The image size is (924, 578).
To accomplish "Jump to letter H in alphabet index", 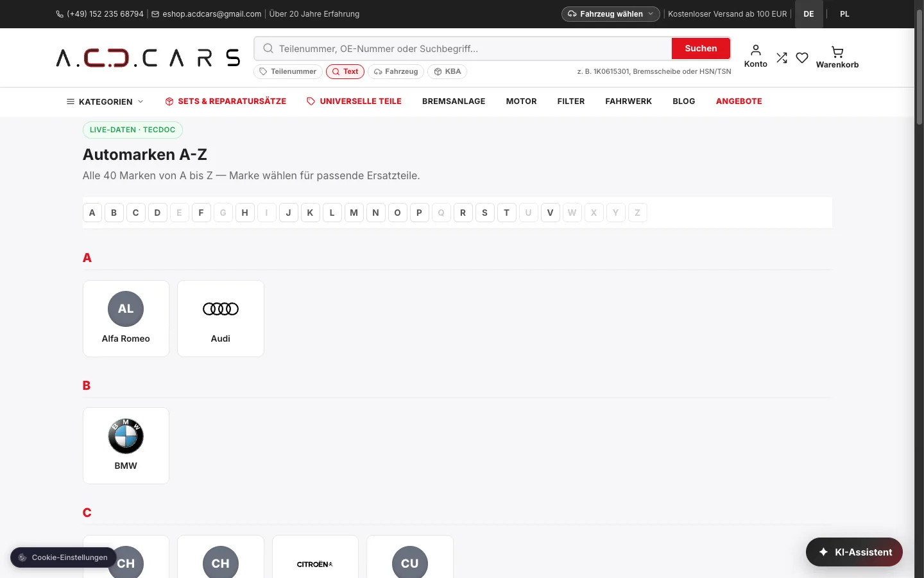I will pos(245,213).
